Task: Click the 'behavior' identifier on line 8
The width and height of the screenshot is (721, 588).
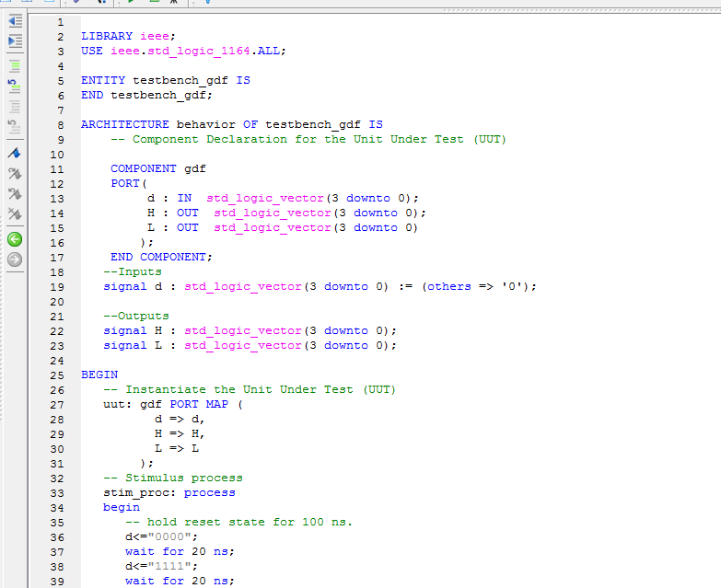Action: click(x=205, y=124)
